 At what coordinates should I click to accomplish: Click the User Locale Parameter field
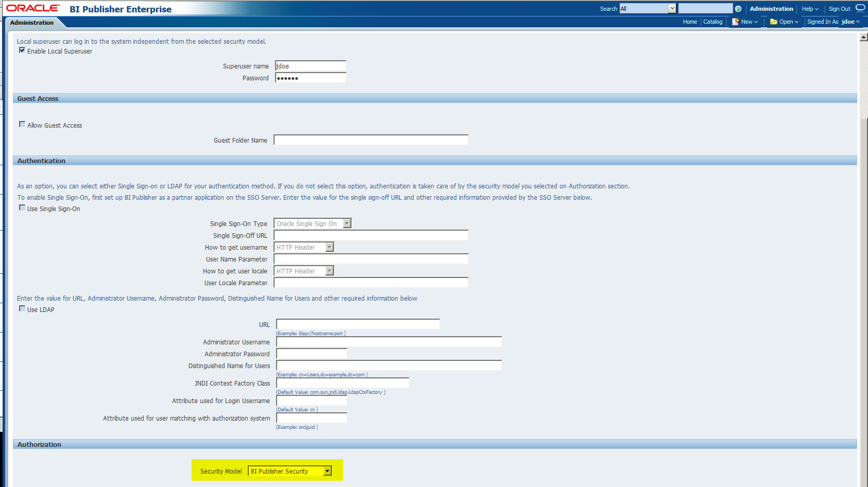(x=371, y=283)
